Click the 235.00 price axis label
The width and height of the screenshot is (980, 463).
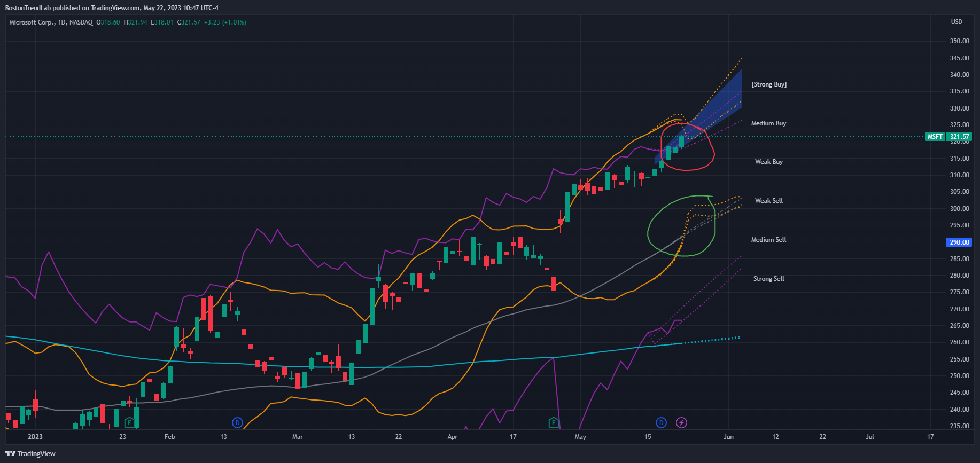959,426
